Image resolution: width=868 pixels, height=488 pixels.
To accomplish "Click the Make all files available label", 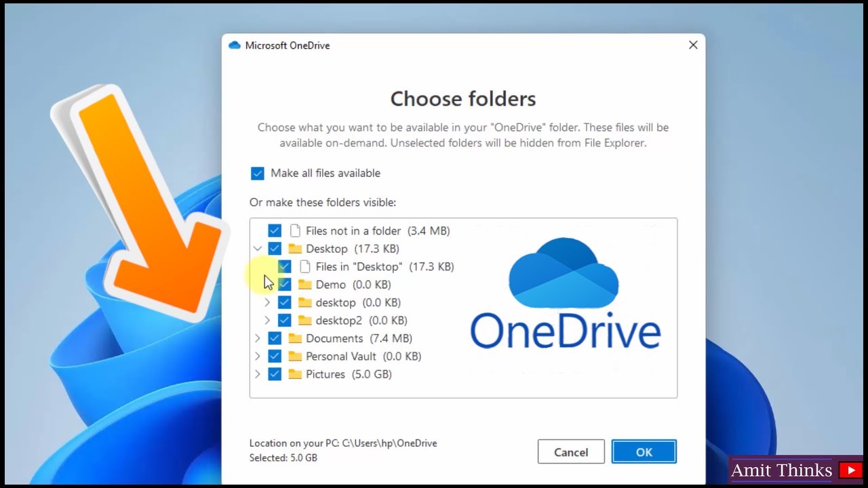I will click(325, 174).
